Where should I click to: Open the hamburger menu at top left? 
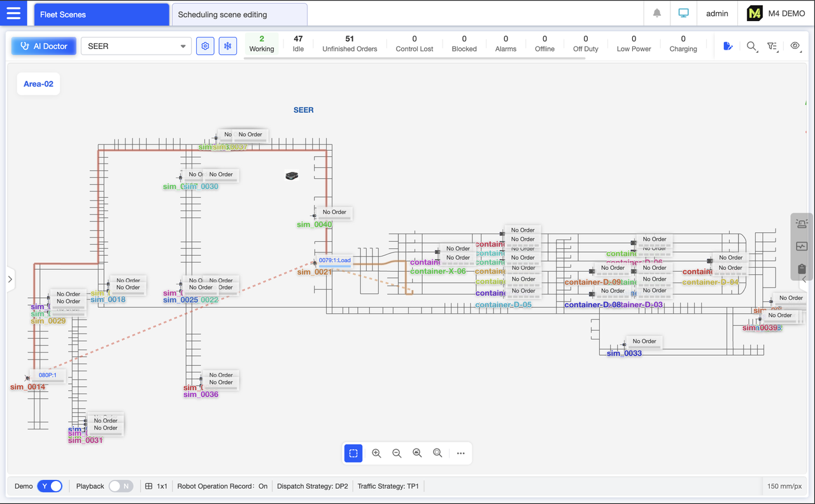click(x=13, y=13)
